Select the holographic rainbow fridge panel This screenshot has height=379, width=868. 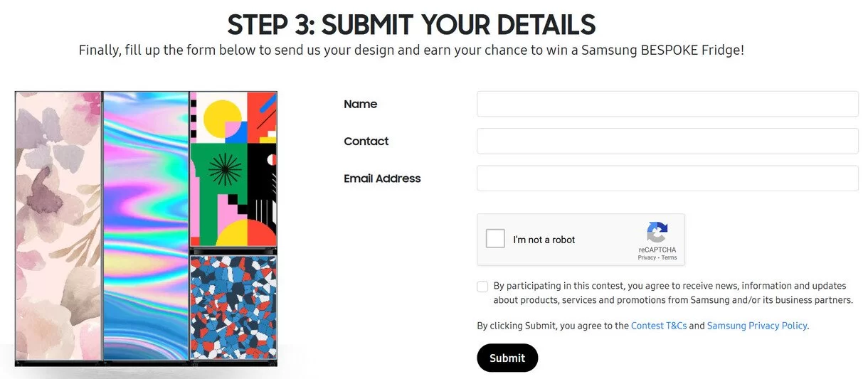point(146,226)
